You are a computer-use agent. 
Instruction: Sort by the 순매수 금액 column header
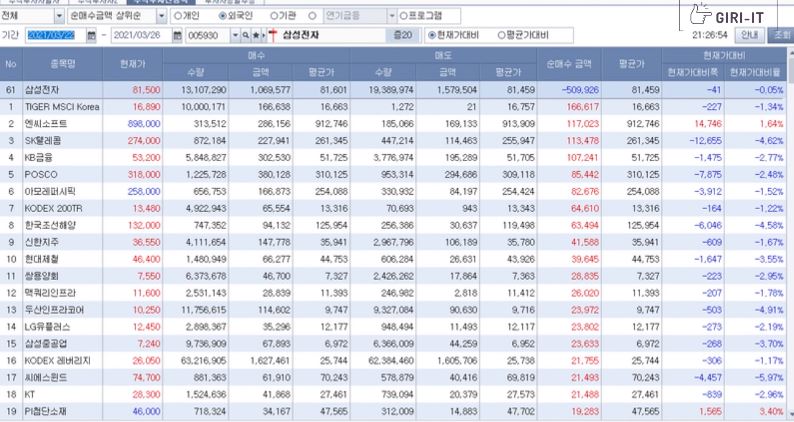(x=569, y=64)
